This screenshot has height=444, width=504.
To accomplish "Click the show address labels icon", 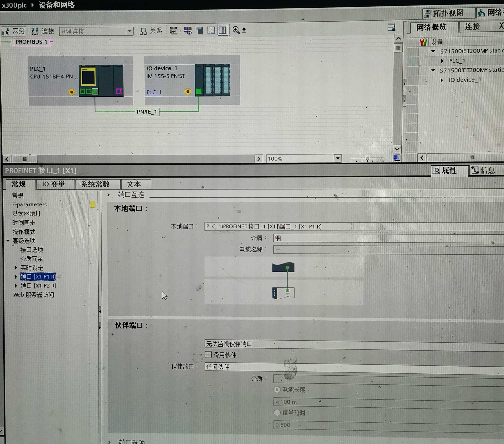I will pyautogui.click(x=188, y=31).
